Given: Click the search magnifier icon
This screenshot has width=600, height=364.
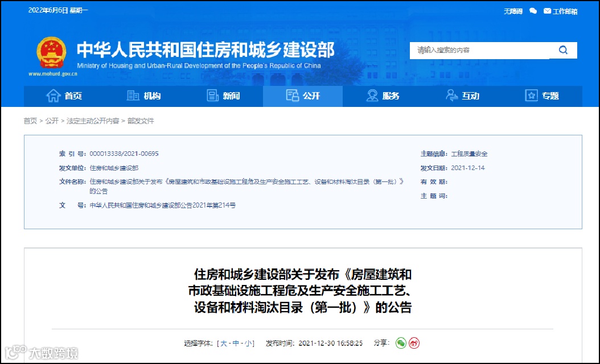Looking at the screenshot, I should pos(563,50).
